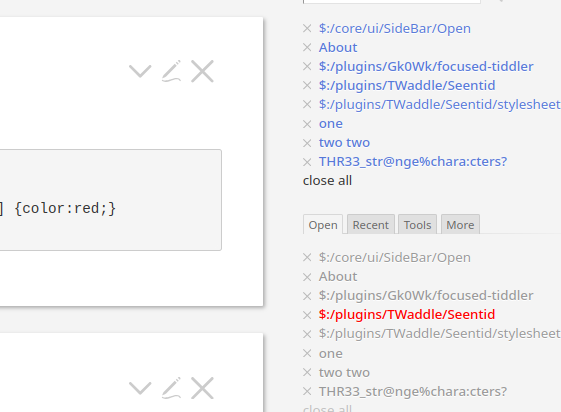The width and height of the screenshot is (561, 412).
Task: Select the More tab
Action: click(460, 225)
